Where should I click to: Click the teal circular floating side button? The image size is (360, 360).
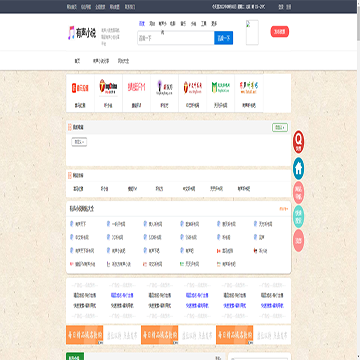298,217
